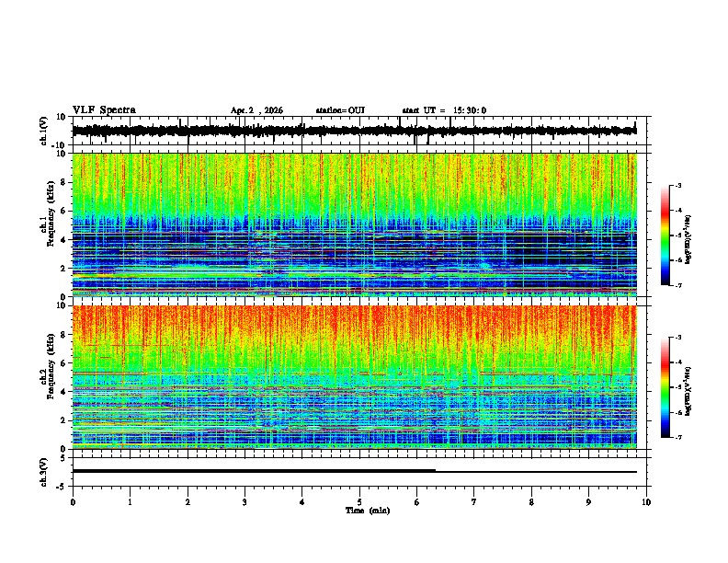The height and width of the screenshot is (563, 728).
Task: Click the "Time (min)" x-axis label
Action: point(368,511)
